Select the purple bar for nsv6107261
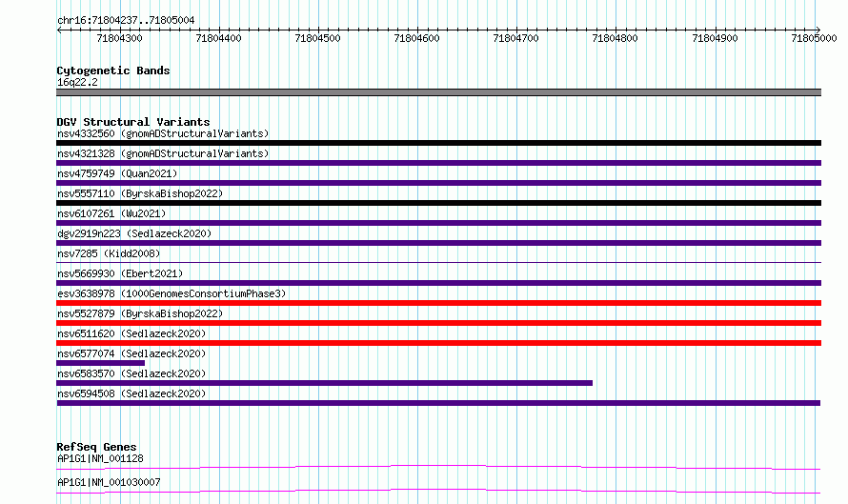848x504 pixels. tap(438, 223)
